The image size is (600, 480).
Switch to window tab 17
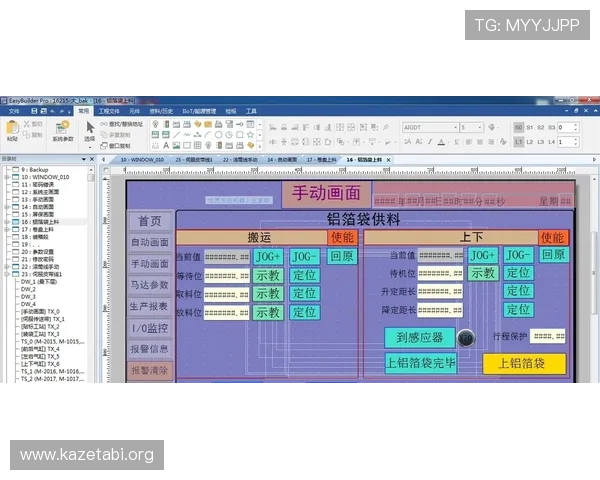321,160
